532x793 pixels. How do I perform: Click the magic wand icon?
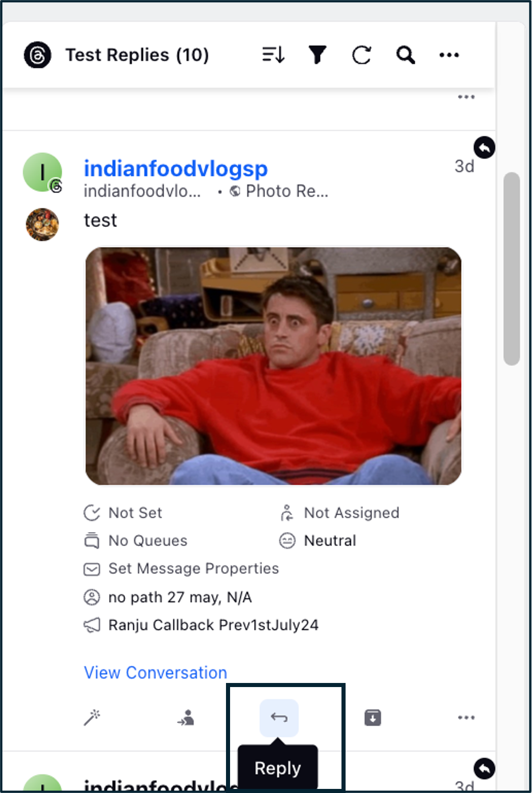pyautogui.click(x=92, y=718)
